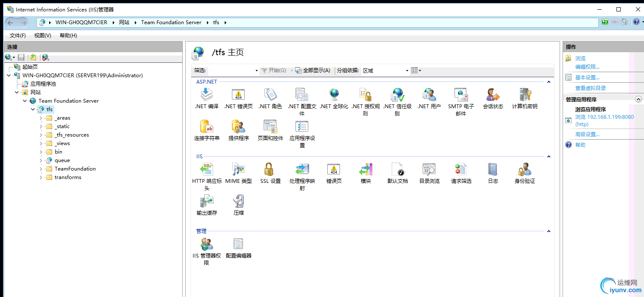Select 起始页 in the connections tree
644x297 pixels.
click(x=30, y=67)
